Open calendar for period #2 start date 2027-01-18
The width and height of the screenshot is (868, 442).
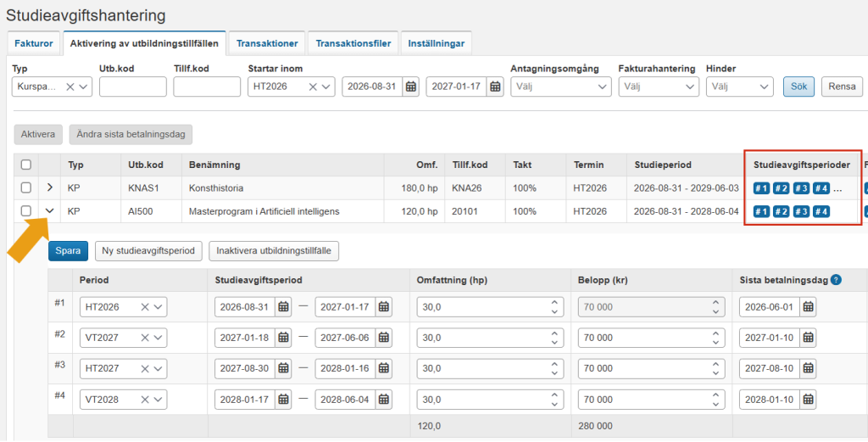pos(283,338)
